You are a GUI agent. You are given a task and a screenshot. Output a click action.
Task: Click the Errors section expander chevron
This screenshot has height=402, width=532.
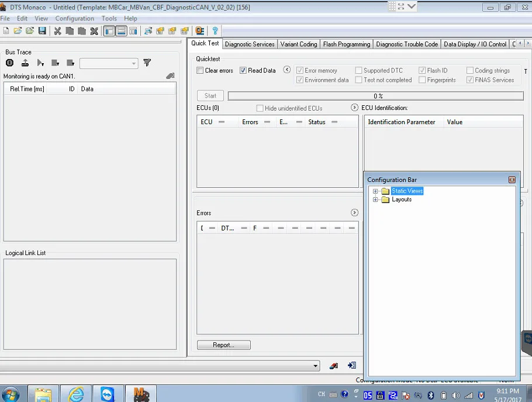point(354,212)
